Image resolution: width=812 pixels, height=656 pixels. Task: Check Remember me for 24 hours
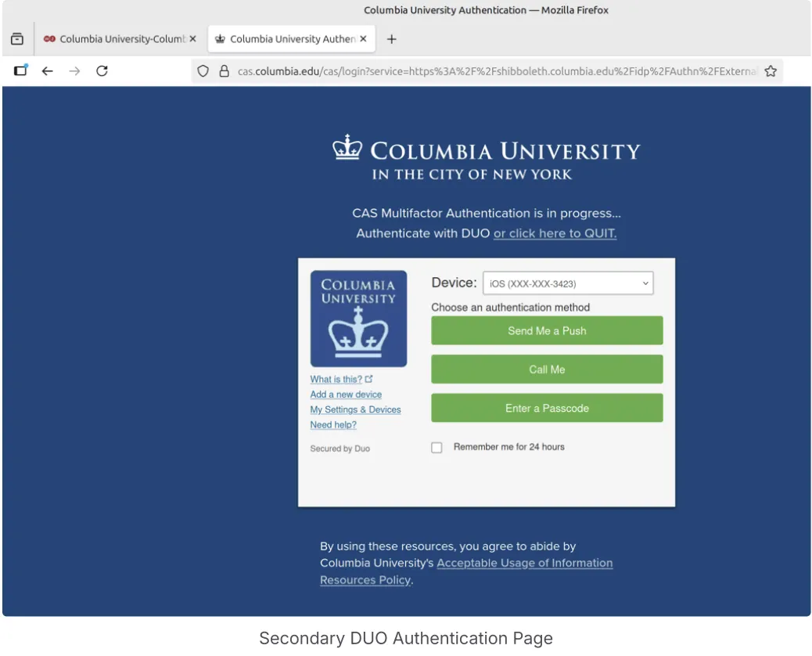[437, 447]
